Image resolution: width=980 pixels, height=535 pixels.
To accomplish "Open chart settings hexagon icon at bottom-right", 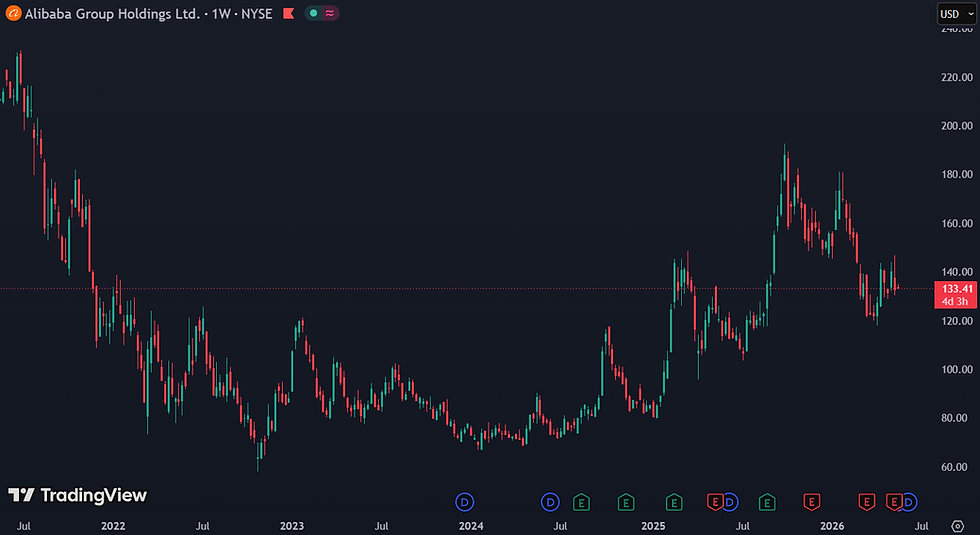I will 958,526.
